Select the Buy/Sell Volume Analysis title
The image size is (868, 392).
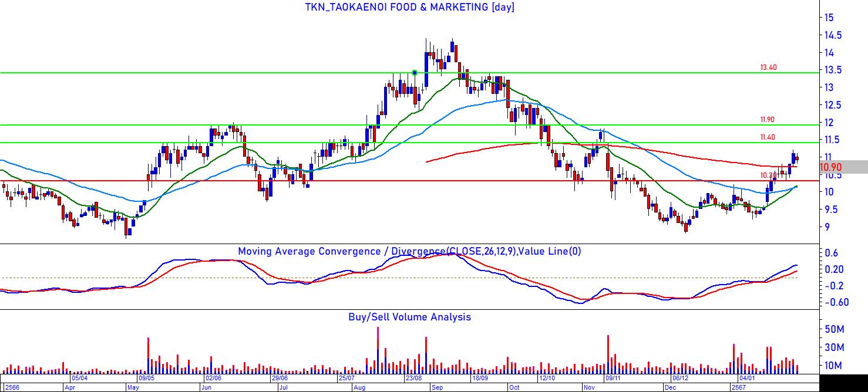click(409, 317)
